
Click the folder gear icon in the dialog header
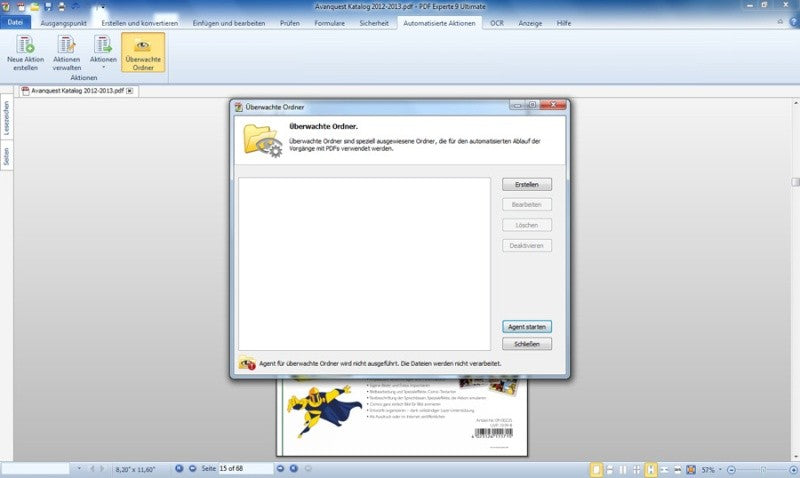263,140
